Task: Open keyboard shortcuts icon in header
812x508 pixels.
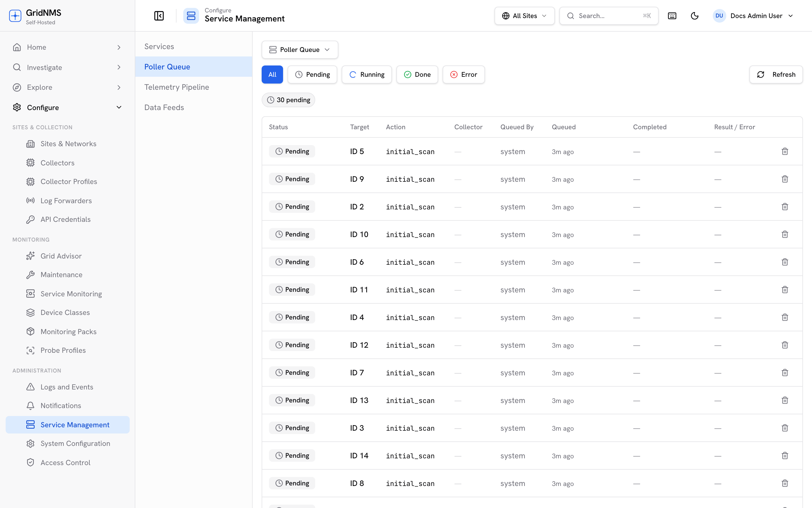Action: (x=672, y=16)
